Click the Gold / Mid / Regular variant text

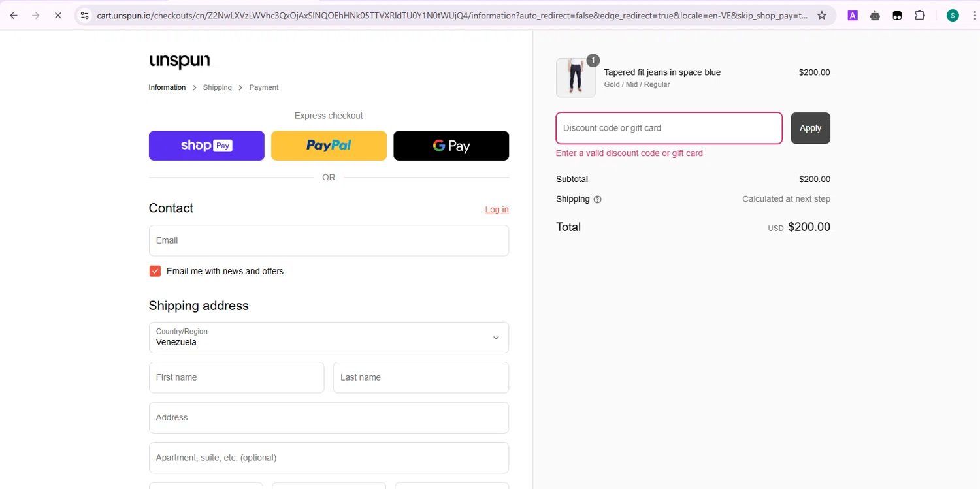click(636, 85)
